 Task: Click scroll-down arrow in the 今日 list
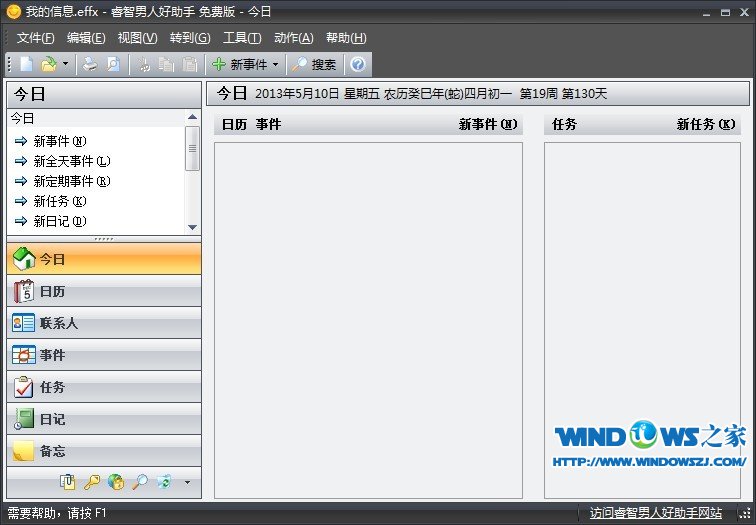pos(193,224)
